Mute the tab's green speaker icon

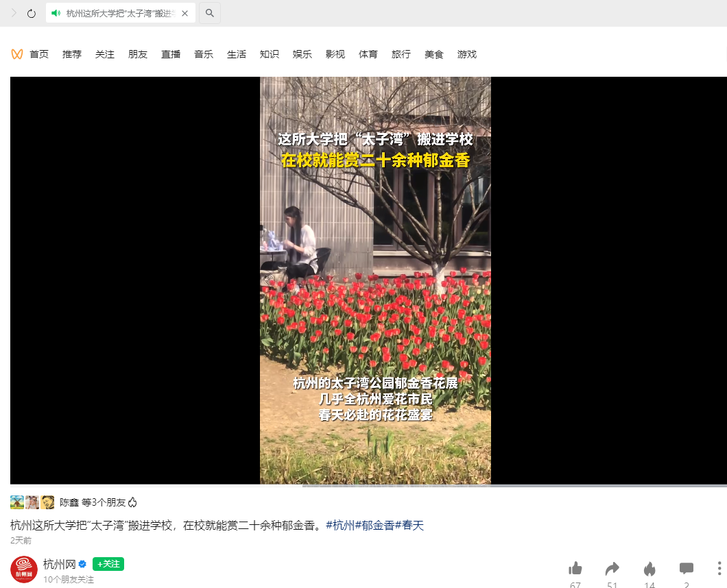click(56, 13)
